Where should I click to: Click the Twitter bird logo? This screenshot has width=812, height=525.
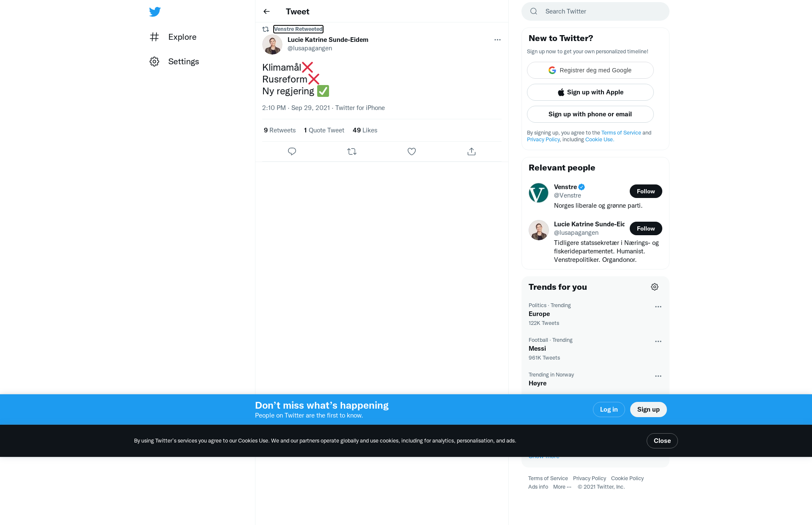tap(155, 11)
